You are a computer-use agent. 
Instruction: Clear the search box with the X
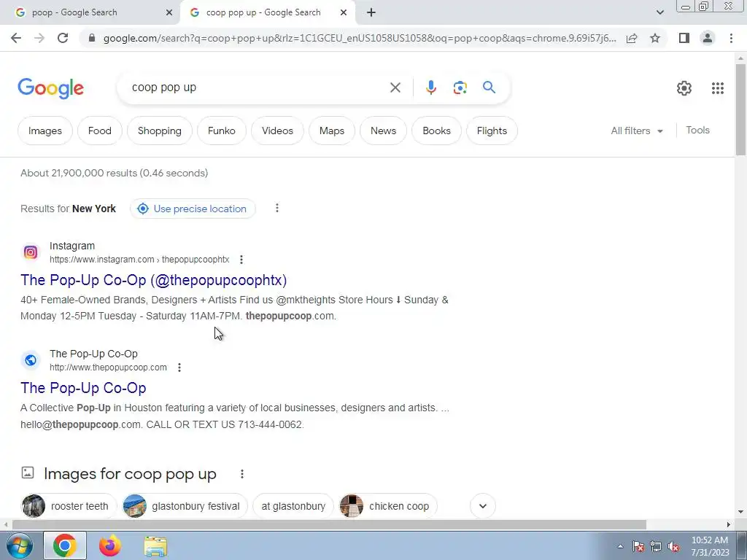click(x=395, y=87)
